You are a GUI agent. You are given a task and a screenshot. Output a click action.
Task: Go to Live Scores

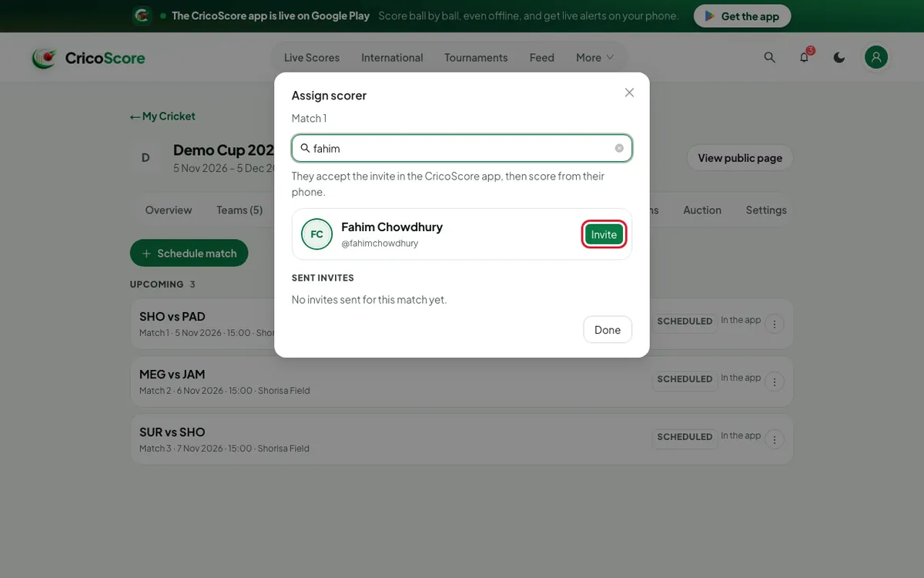tap(312, 58)
